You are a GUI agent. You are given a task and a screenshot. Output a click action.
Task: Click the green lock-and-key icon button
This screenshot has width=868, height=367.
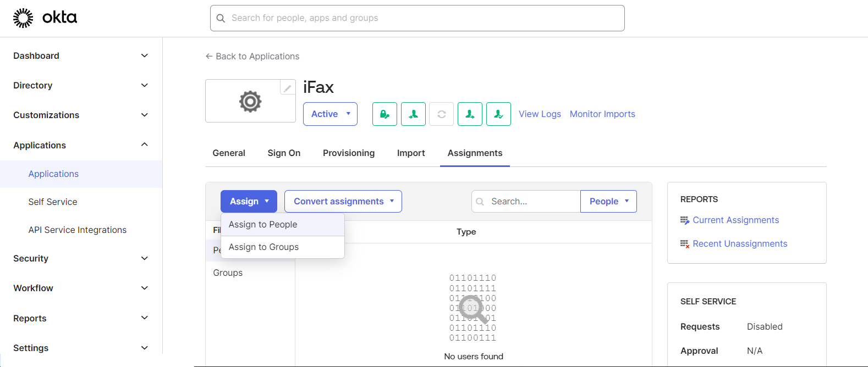coord(384,114)
